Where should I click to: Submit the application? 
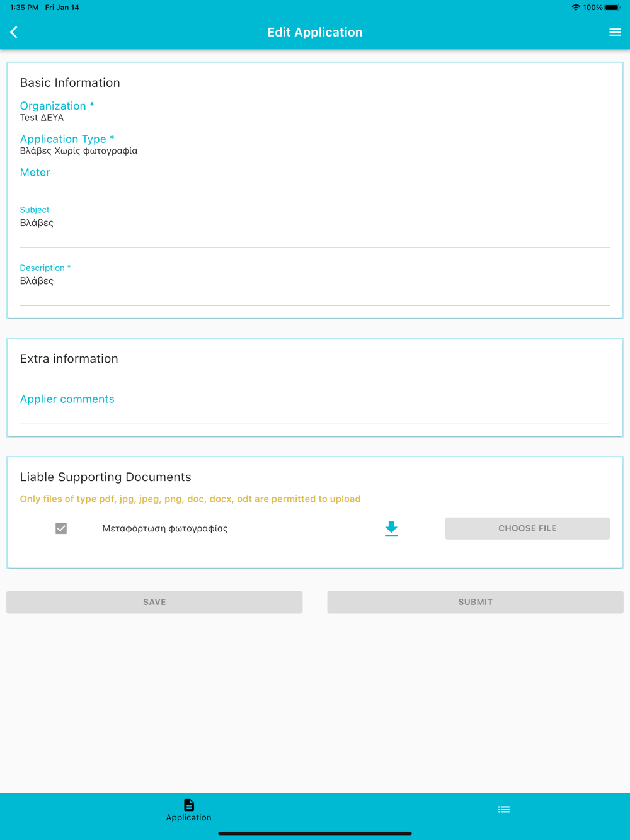tap(475, 602)
